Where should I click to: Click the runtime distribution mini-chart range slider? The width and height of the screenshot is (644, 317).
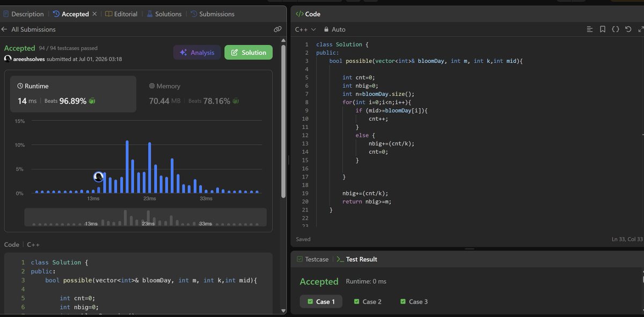145,217
